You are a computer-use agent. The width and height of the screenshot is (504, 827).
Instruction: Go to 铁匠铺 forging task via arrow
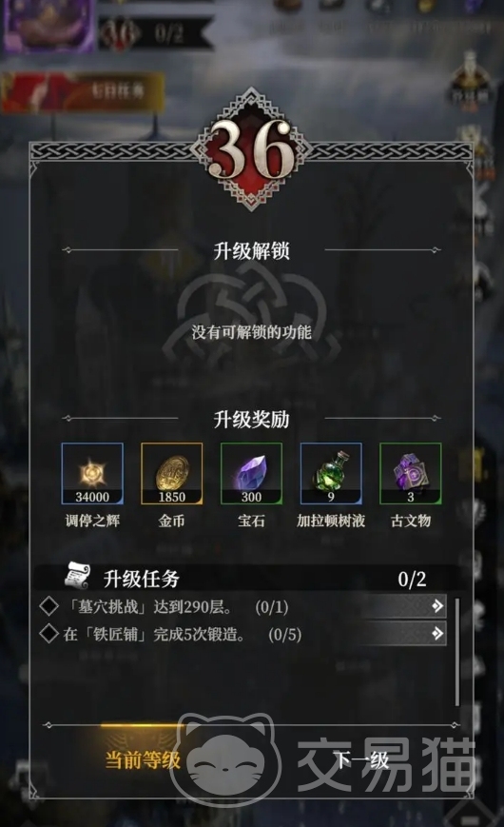[x=437, y=633]
